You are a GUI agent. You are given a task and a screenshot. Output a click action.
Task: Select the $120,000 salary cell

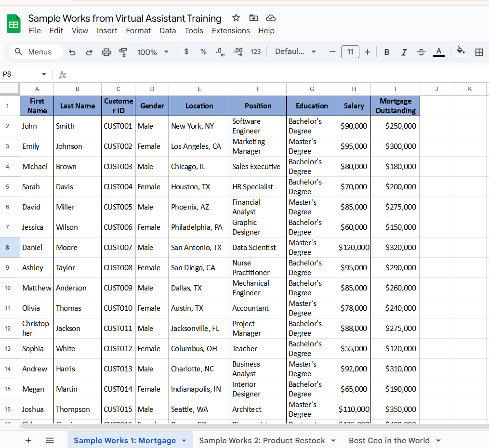click(x=354, y=248)
